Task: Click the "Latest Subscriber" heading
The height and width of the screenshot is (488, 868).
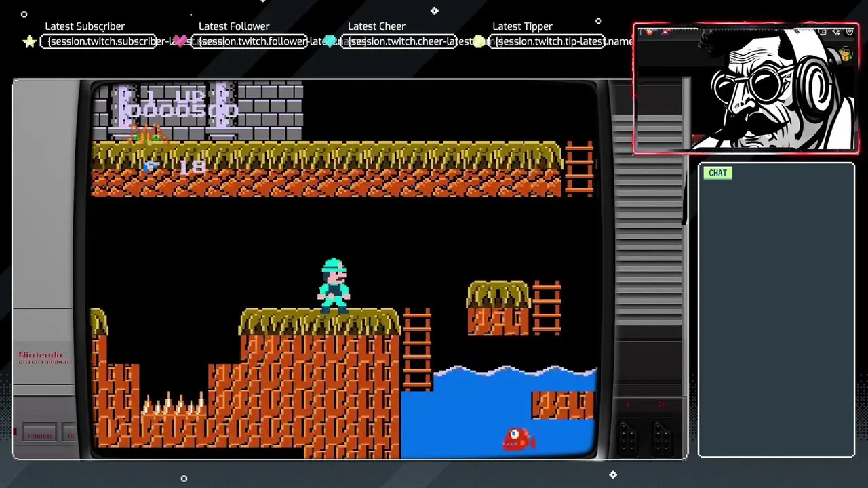Action: 85,26
